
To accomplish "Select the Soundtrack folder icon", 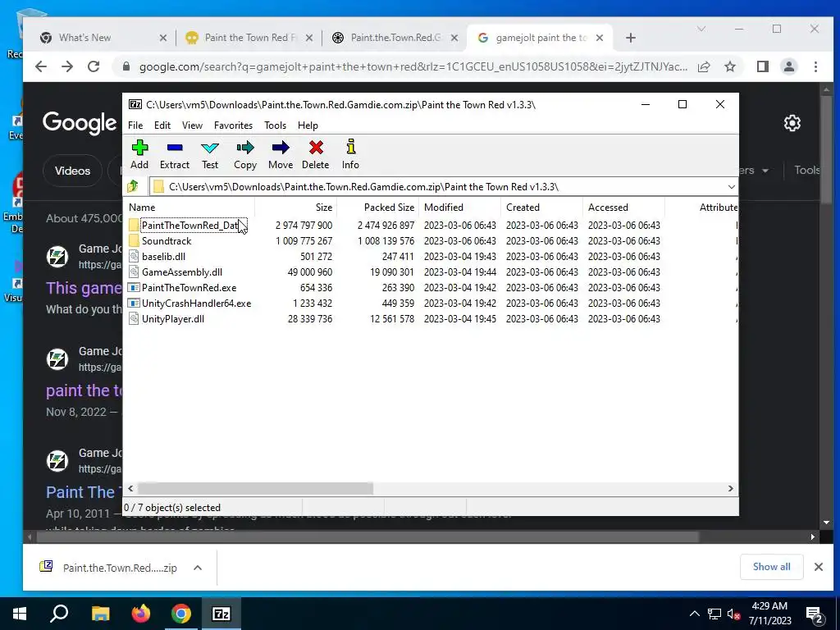I will pyautogui.click(x=134, y=241).
